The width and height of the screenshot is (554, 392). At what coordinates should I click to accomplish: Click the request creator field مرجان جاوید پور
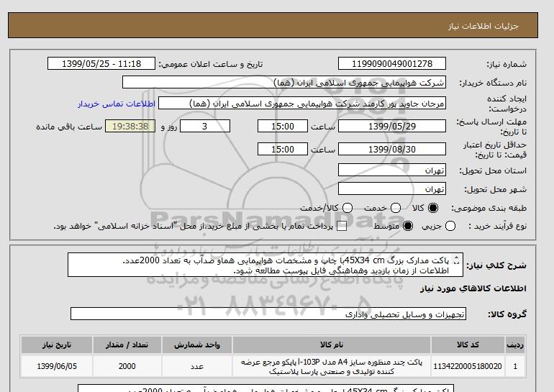(x=302, y=104)
